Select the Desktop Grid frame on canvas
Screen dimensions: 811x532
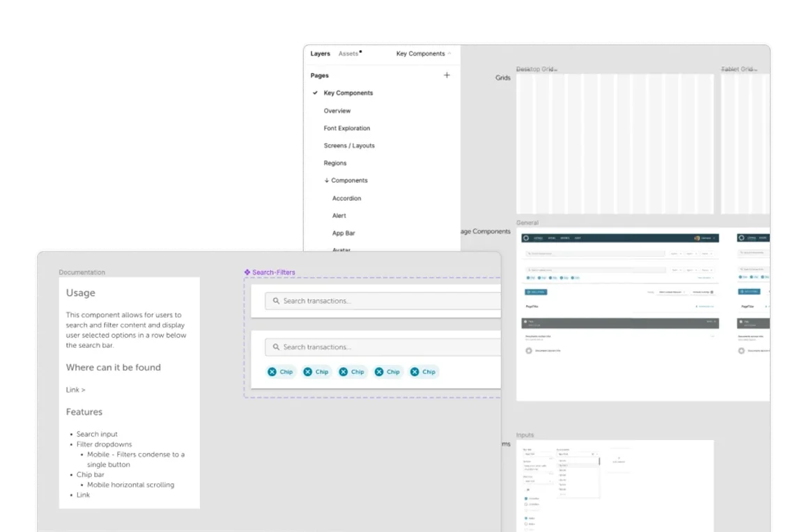click(x=615, y=143)
